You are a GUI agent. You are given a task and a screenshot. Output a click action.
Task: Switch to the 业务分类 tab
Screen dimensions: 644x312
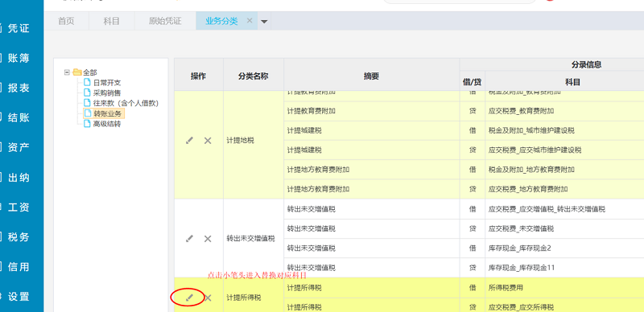pyautogui.click(x=222, y=21)
